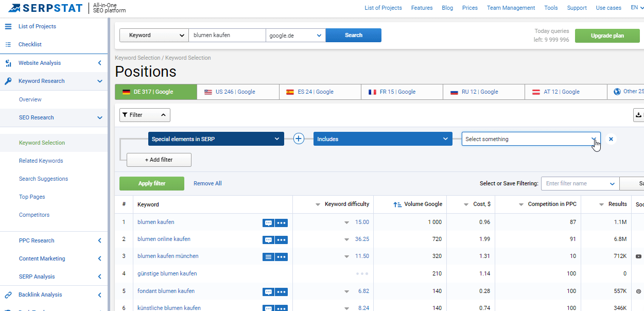Expand the PPC Research section
This screenshot has width=644, height=311.
pos(100,240)
